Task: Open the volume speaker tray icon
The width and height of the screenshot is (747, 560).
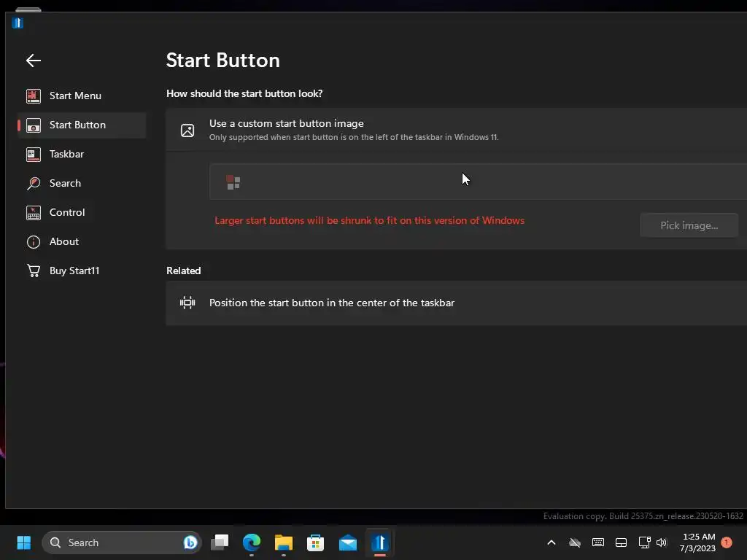Action: click(662, 542)
